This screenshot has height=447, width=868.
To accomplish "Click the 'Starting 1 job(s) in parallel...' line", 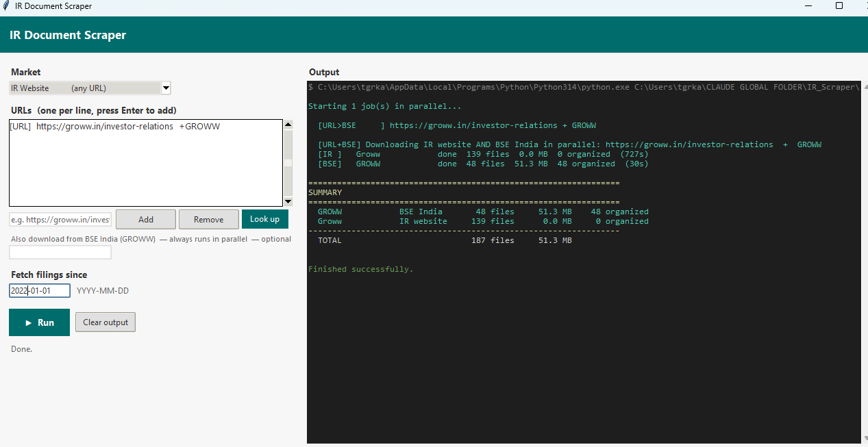I will (x=385, y=106).
